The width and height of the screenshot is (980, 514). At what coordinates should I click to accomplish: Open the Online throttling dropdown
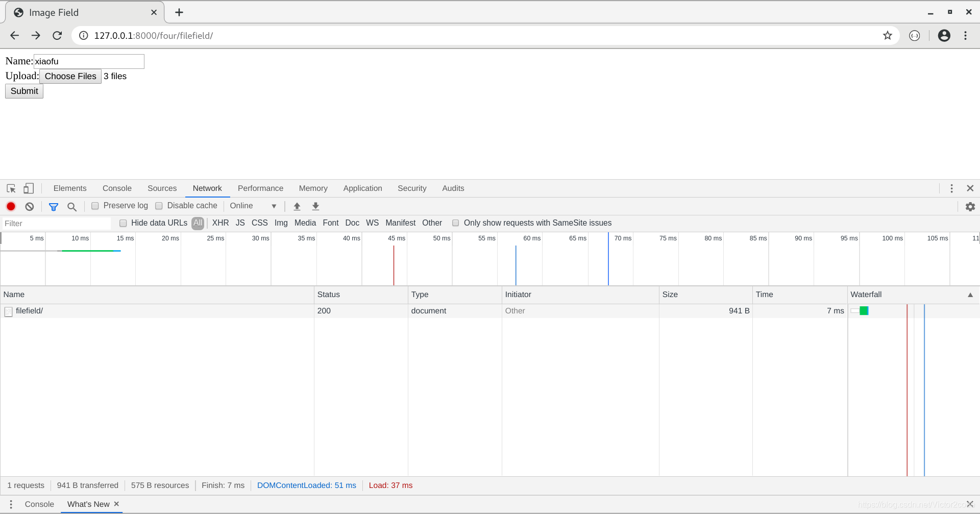(x=253, y=206)
